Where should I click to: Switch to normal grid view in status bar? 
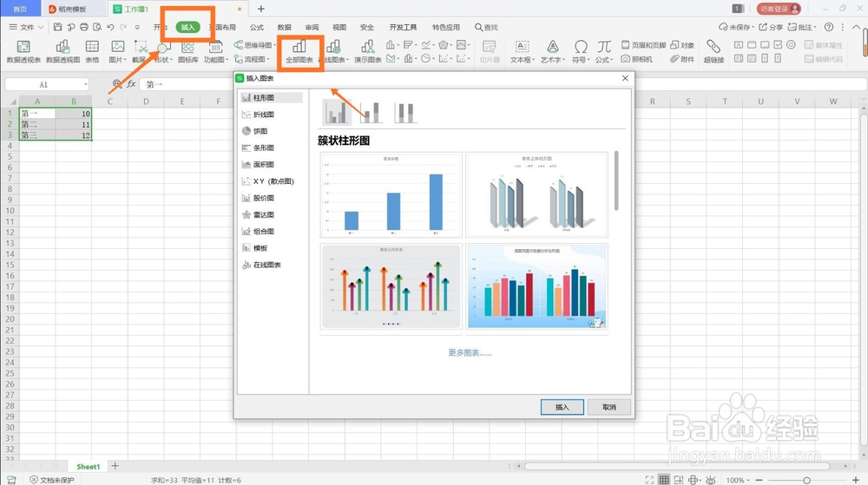coord(664,480)
